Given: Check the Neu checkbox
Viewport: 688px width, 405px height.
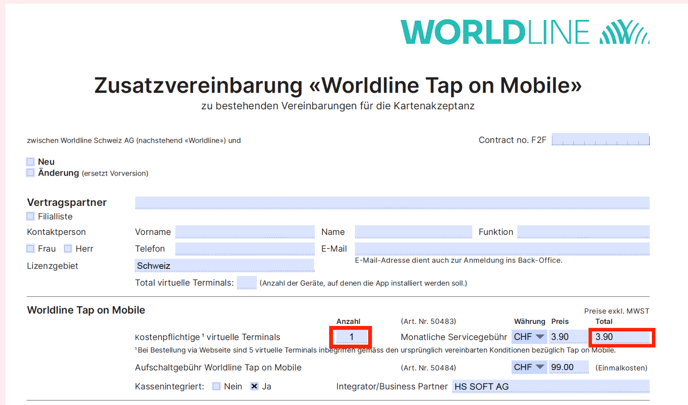Looking at the screenshot, I should [30, 162].
